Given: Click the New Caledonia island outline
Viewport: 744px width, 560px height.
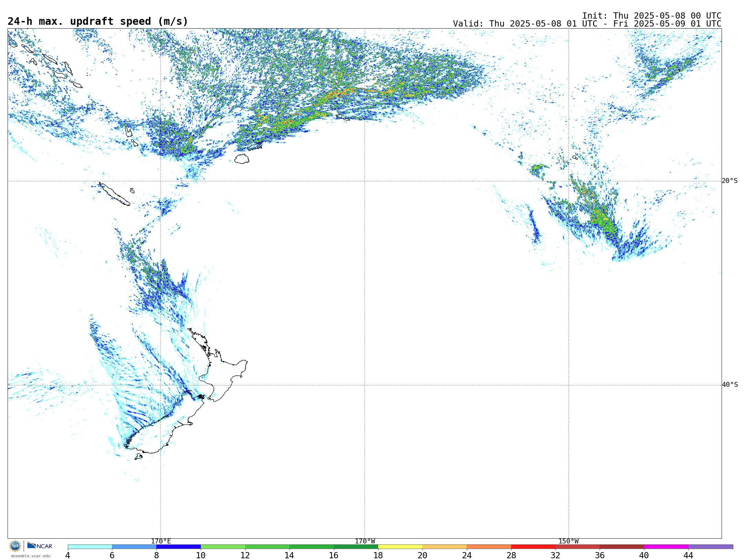Looking at the screenshot, I should tap(114, 194).
